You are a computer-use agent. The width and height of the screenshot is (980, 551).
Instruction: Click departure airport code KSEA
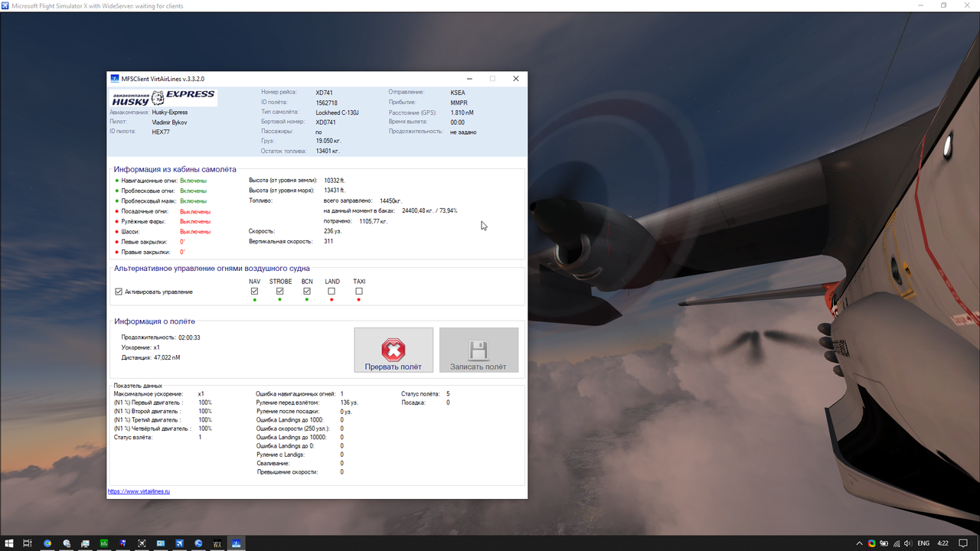(458, 93)
